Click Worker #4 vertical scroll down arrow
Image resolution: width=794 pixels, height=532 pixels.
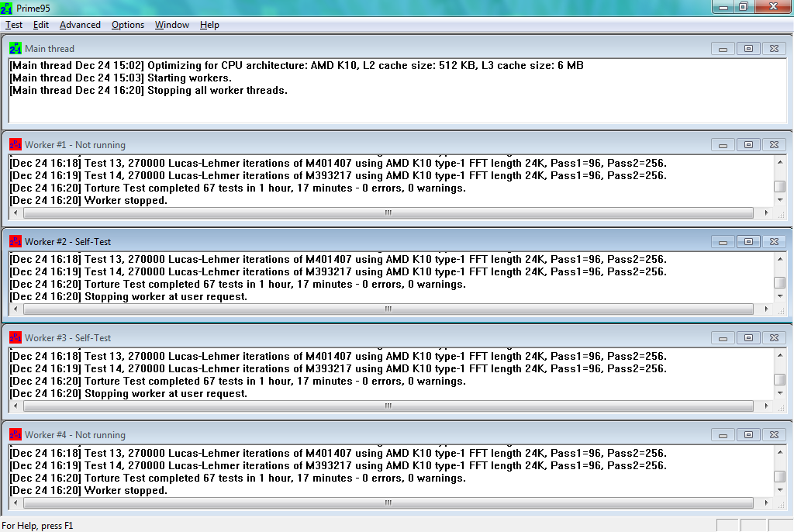pyautogui.click(x=780, y=490)
